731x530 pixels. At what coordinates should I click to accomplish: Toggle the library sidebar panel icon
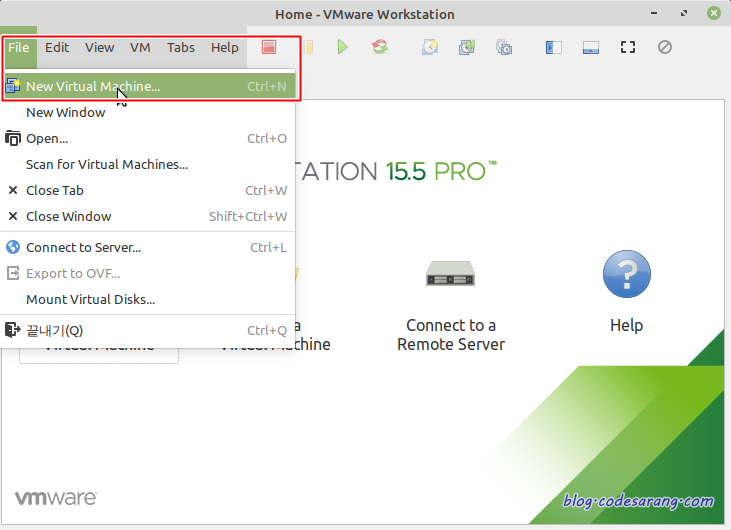(x=553, y=48)
